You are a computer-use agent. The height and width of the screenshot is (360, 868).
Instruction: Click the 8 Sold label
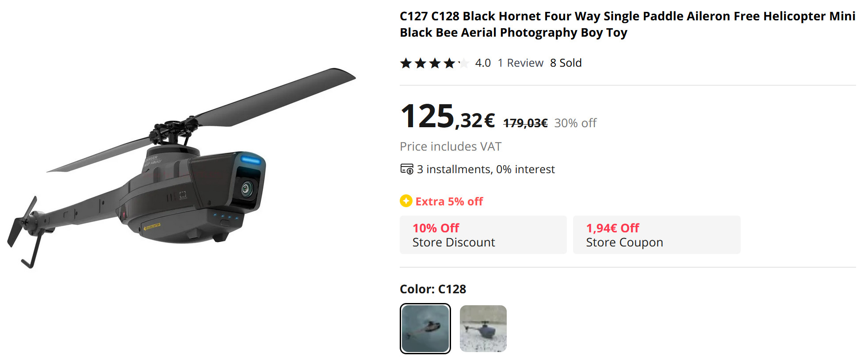click(566, 63)
